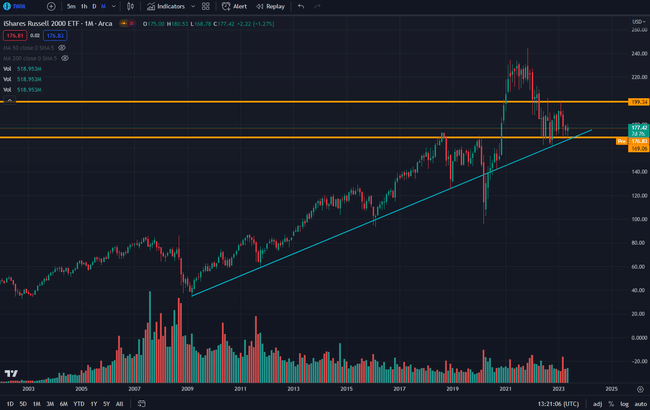Screen dimensions: 650x410
Task: Open the candlestick chart style selector
Action: point(132,6)
